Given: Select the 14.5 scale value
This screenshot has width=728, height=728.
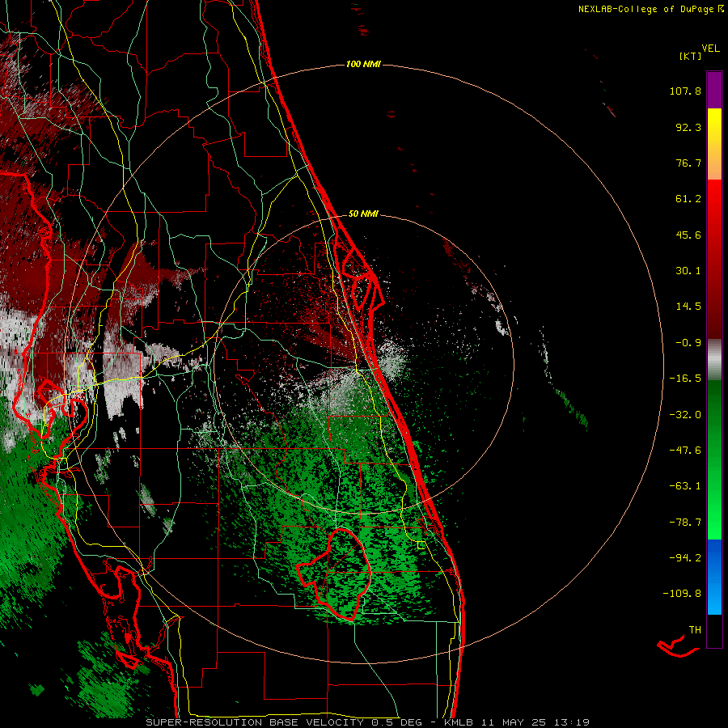Looking at the screenshot, I should click(688, 307).
